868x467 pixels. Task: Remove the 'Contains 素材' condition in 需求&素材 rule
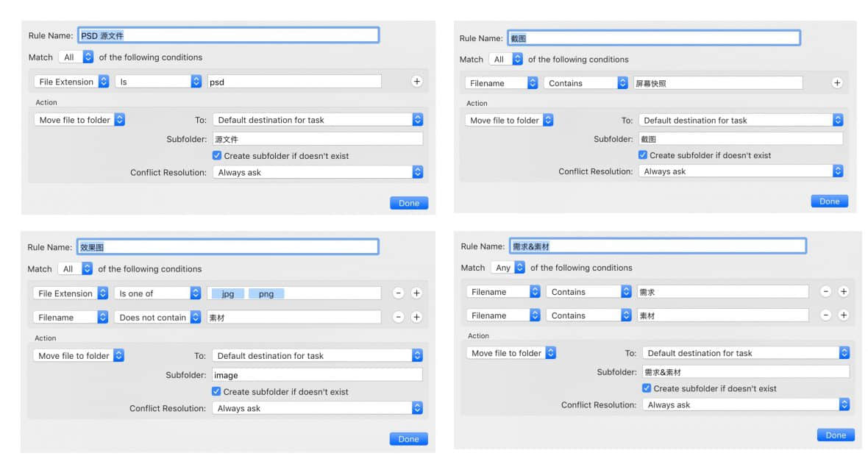coord(825,315)
